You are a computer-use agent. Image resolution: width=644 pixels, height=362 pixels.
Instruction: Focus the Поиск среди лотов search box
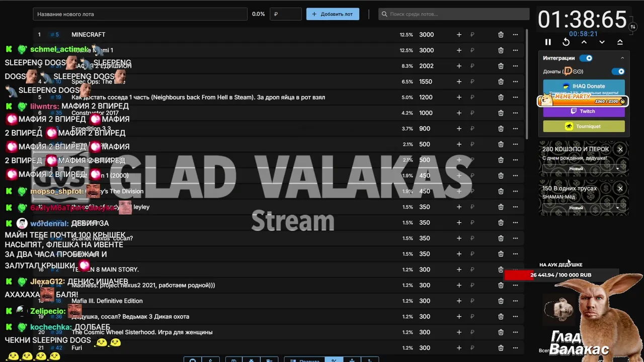[x=454, y=14]
